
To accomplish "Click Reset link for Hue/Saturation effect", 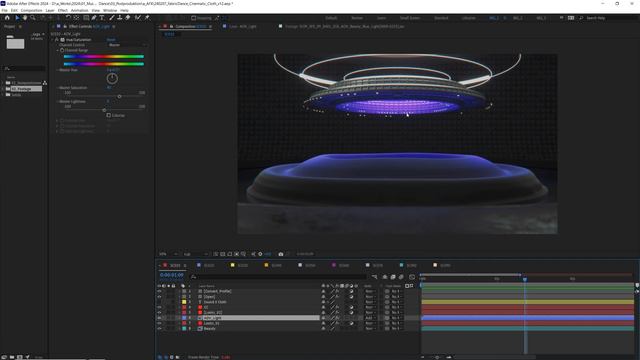I will (x=111, y=40).
